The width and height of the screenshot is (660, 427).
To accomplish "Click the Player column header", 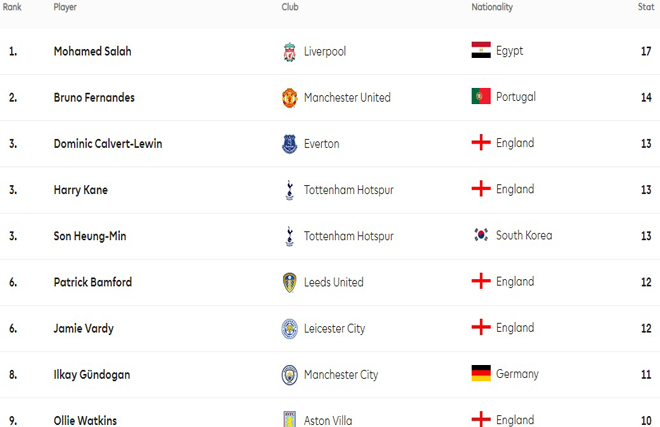I will [65, 7].
